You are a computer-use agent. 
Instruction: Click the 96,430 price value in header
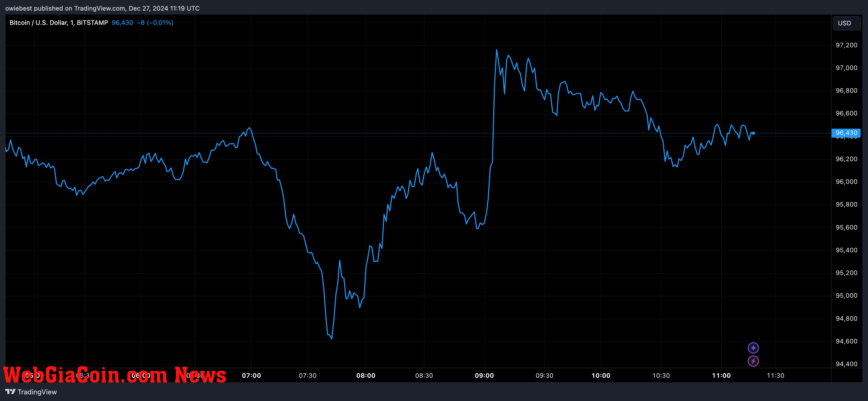click(122, 22)
